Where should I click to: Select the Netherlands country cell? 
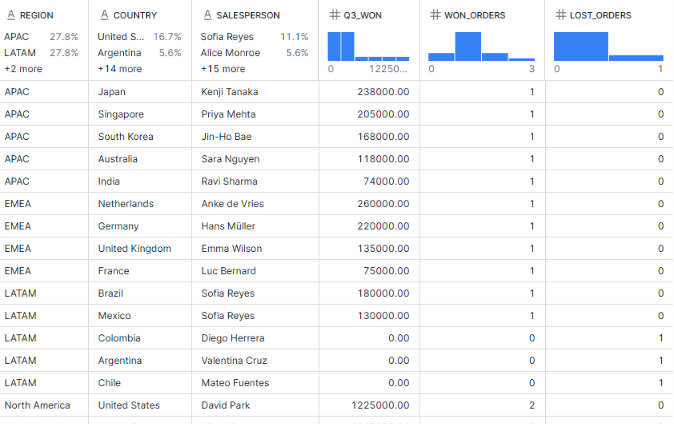[126, 204]
